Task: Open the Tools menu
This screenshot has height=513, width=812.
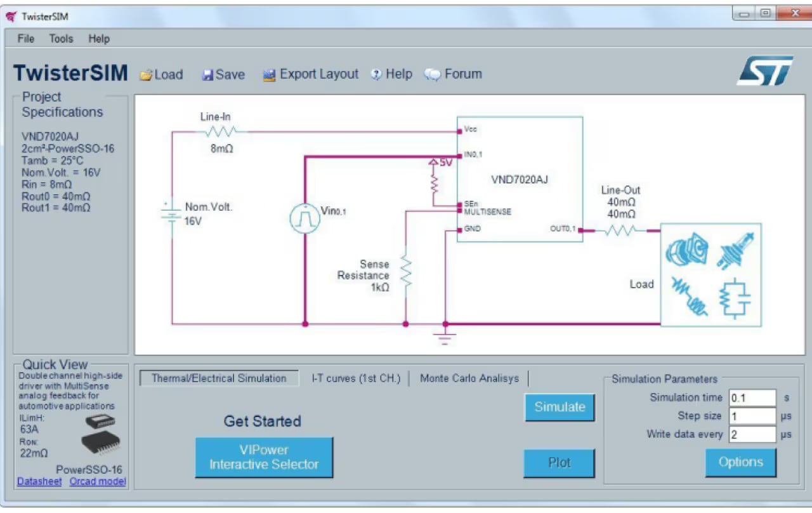Action: coord(60,39)
